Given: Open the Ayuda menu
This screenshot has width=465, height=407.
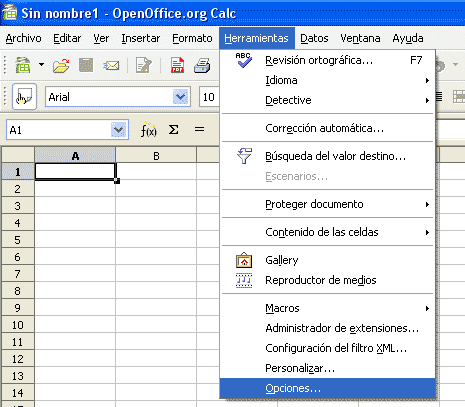Looking at the screenshot, I should [408, 38].
